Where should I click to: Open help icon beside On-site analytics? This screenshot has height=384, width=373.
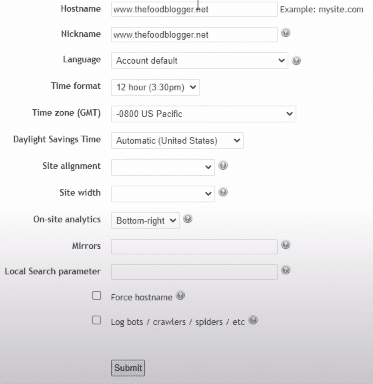click(x=188, y=219)
